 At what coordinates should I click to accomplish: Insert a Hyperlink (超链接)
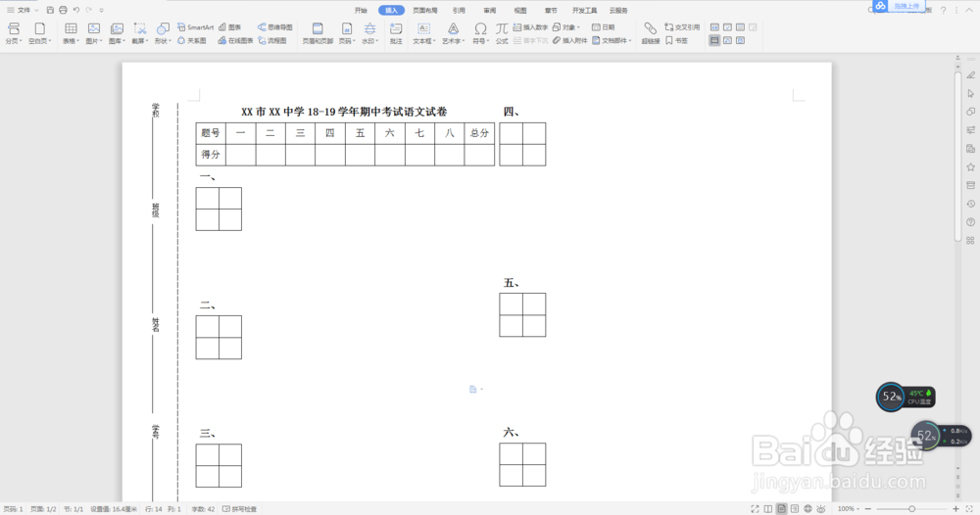[650, 33]
